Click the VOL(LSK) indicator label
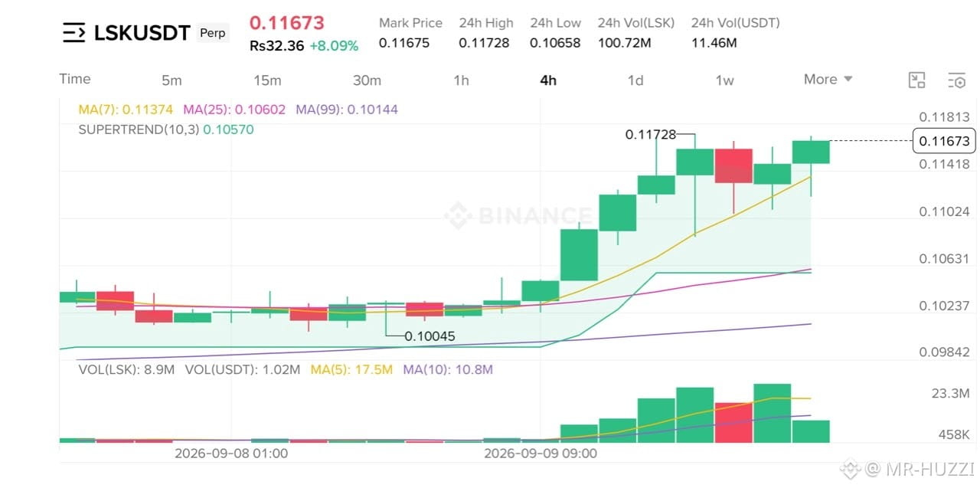The width and height of the screenshot is (980, 488). pyautogui.click(x=126, y=370)
